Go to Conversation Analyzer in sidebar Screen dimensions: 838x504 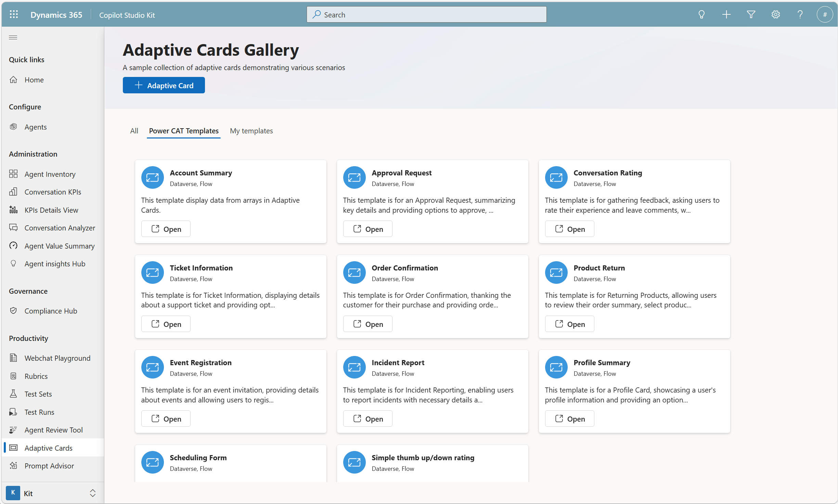pyautogui.click(x=60, y=228)
